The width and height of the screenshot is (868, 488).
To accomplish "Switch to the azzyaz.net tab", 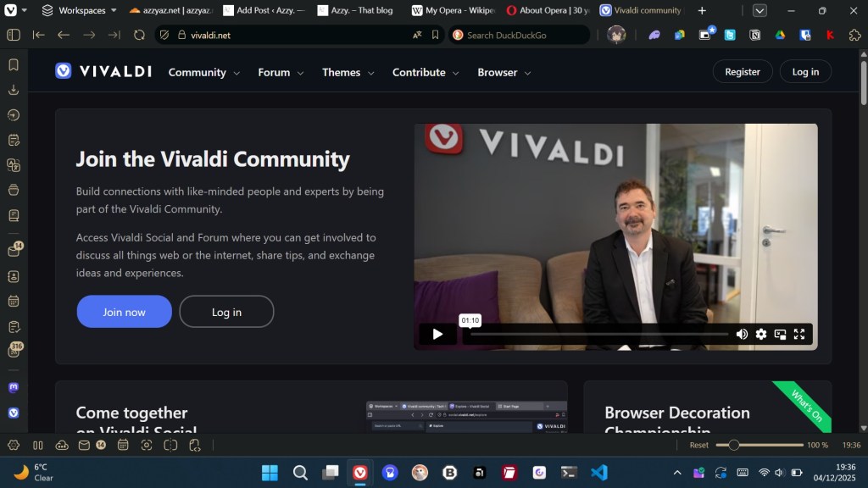I will point(171,10).
